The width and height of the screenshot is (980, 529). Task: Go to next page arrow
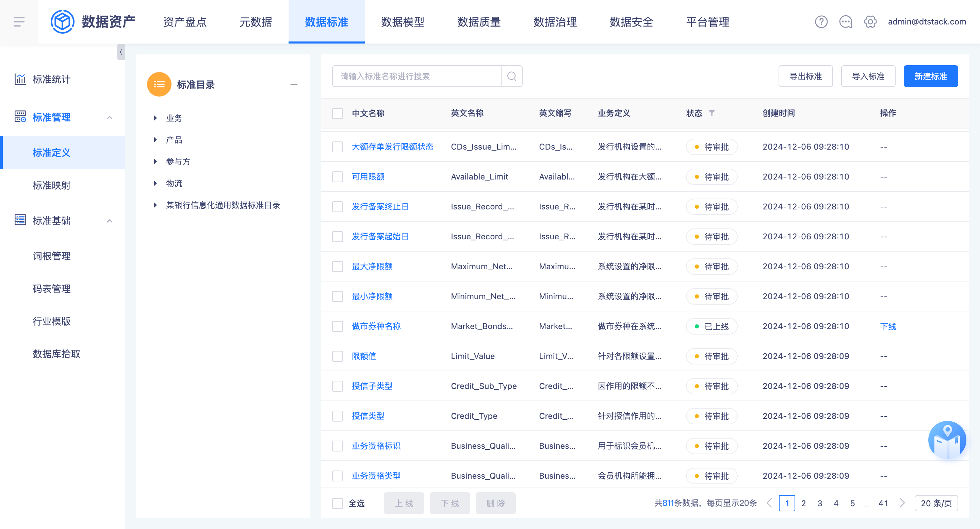(902, 503)
